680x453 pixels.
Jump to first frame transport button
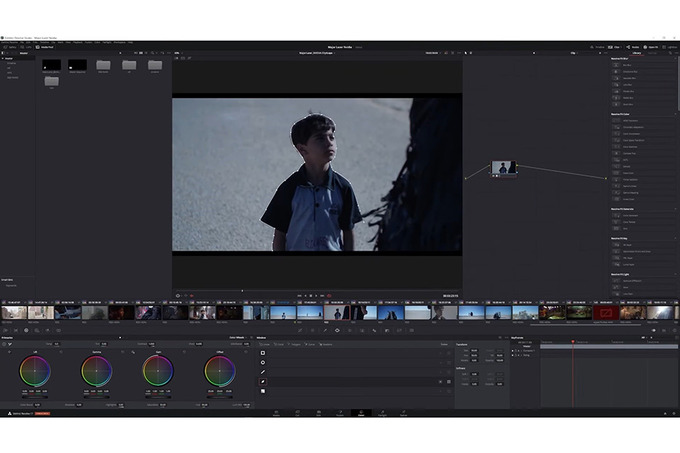pyautogui.click(x=299, y=296)
